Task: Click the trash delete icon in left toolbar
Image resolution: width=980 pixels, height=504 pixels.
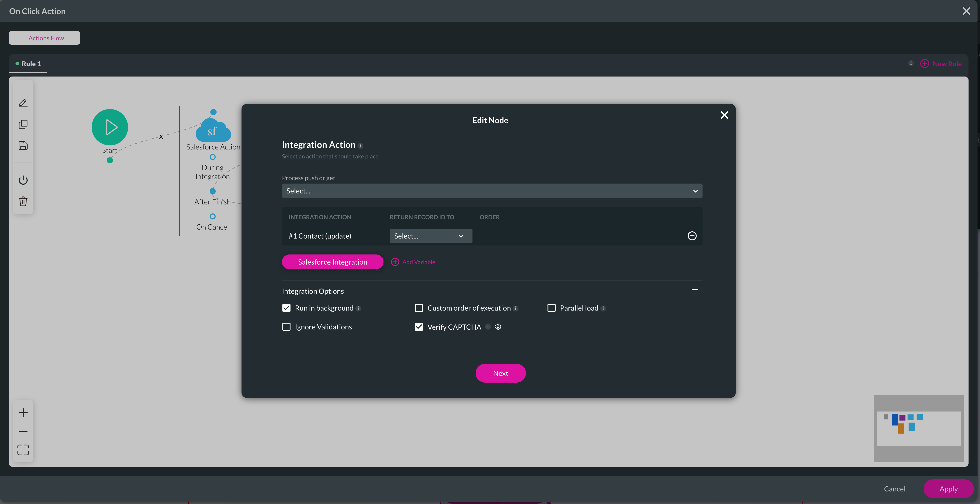Action: (23, 201)
